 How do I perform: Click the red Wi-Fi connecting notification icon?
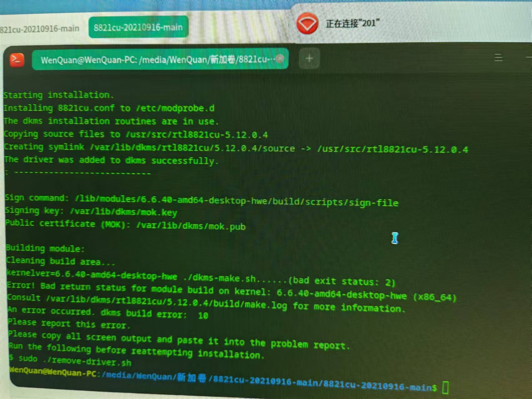pyautogui.click(x=307, y=23)
